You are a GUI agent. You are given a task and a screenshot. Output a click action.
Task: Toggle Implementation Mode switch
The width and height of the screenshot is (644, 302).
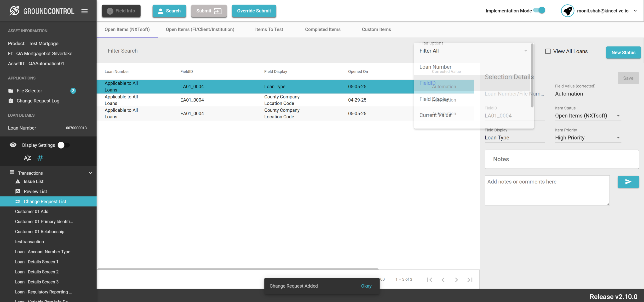pos(539,11)
